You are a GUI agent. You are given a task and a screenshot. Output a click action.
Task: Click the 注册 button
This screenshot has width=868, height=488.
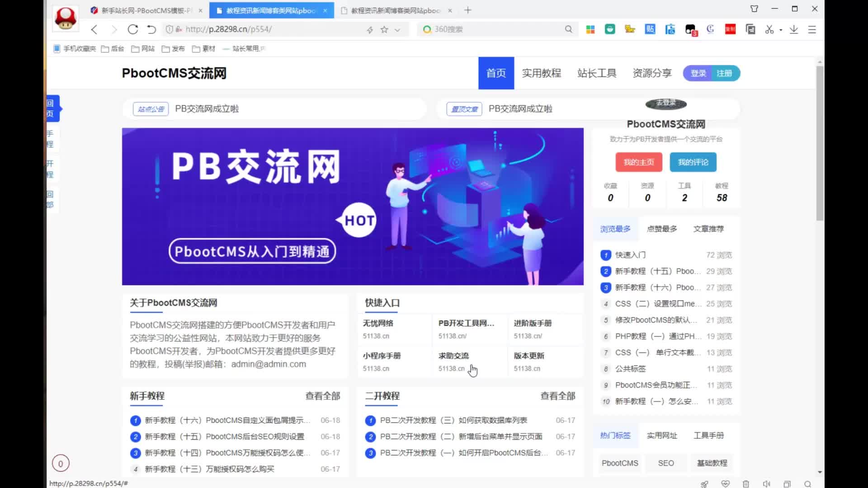(724, 73)
